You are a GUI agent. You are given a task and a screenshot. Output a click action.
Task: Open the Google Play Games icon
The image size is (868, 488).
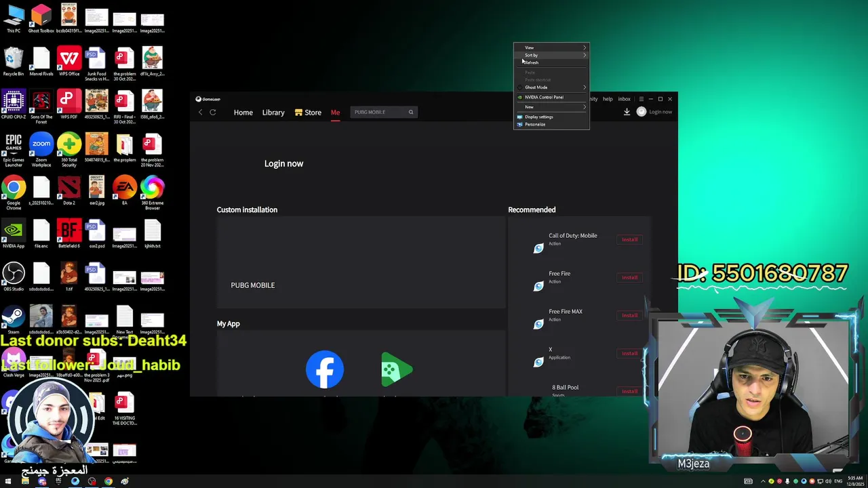(397, 369)
